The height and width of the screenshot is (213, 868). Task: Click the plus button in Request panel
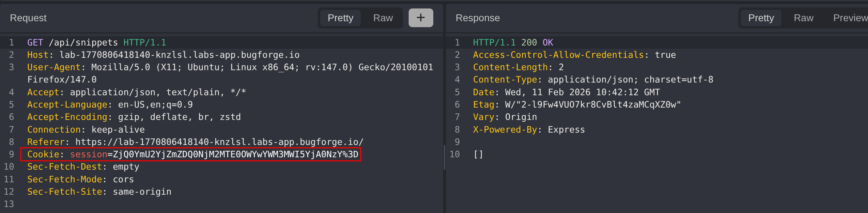pos(421,18)
